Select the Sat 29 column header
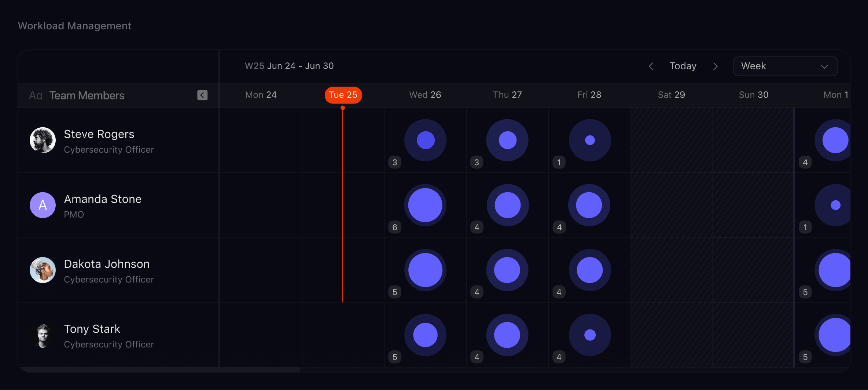Screen dimensions: 868x390 [x=672, y=95]
